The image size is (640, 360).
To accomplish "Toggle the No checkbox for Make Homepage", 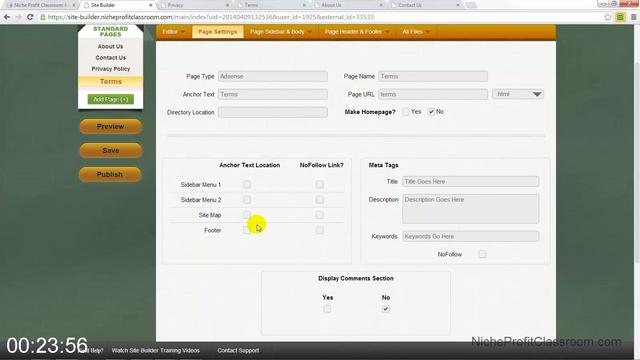I will (x=431, y=112).
